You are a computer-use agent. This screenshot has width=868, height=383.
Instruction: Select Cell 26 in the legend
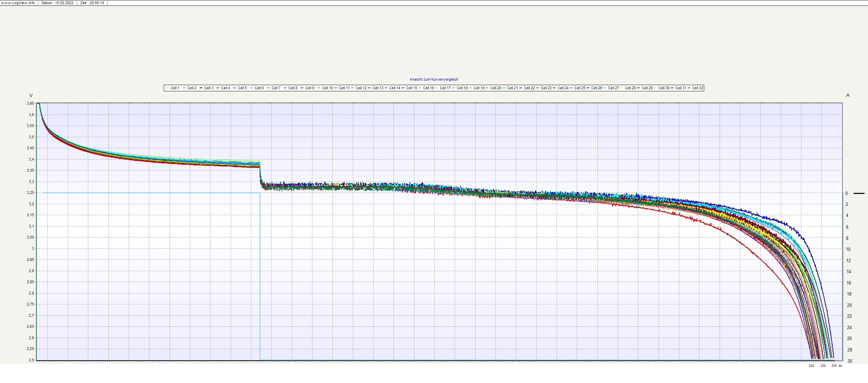coord(597,88)
